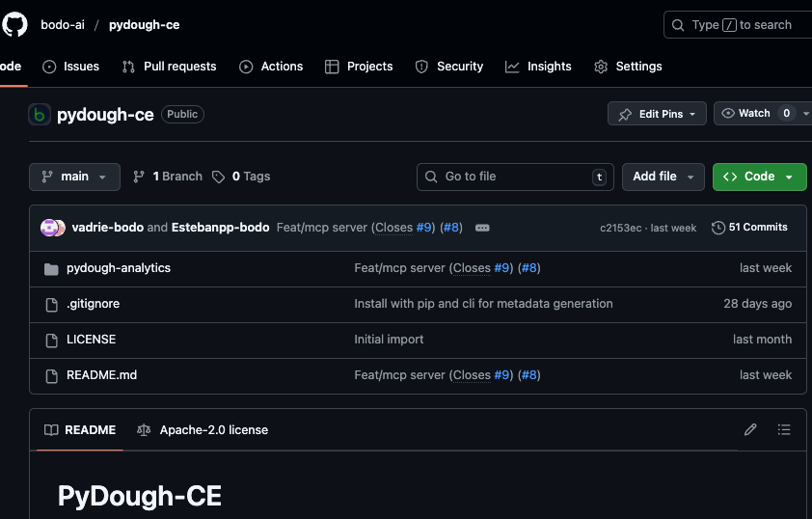812x519 pixels.
Task: Click the file icon beside README.md
Action: click(51, 376)
